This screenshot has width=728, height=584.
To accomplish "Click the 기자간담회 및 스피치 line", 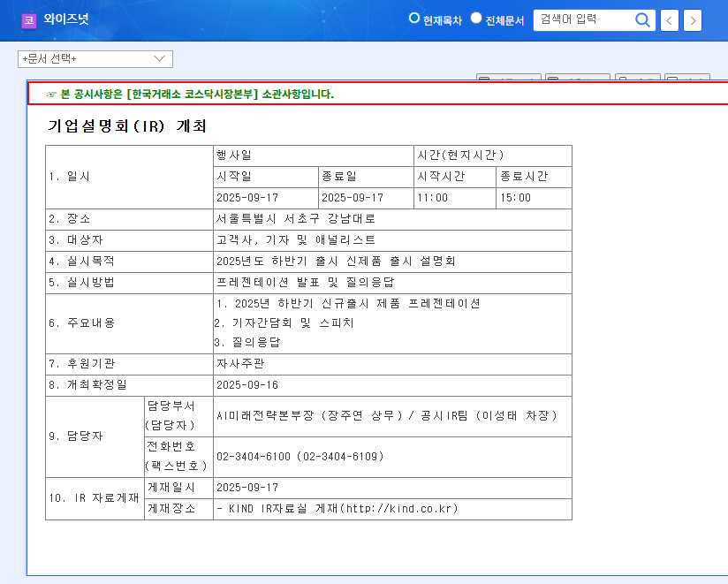I will 284,323.
